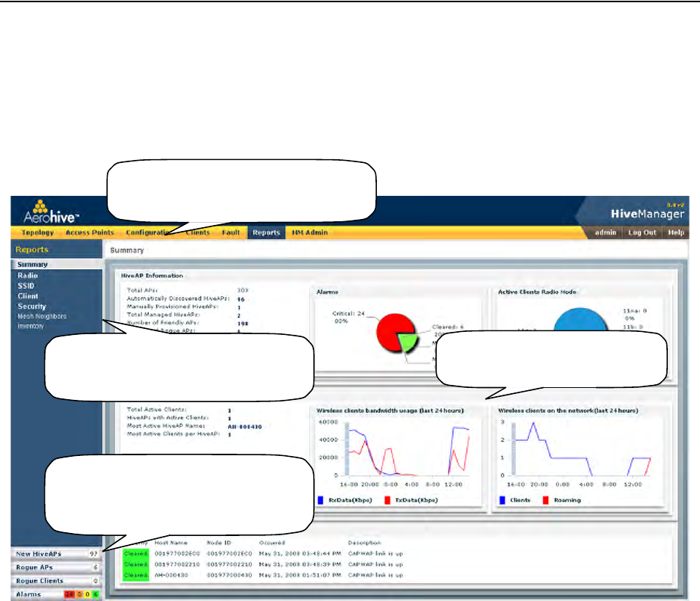
Task: Open the Security reports section
Action: (31, 306)
